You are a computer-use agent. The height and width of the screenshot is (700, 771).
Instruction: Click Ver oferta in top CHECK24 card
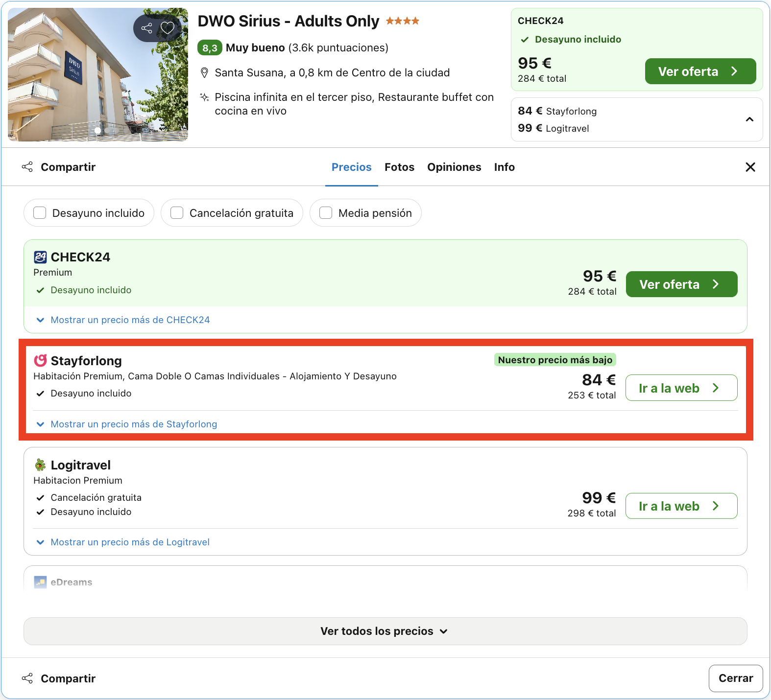(700, 71)
